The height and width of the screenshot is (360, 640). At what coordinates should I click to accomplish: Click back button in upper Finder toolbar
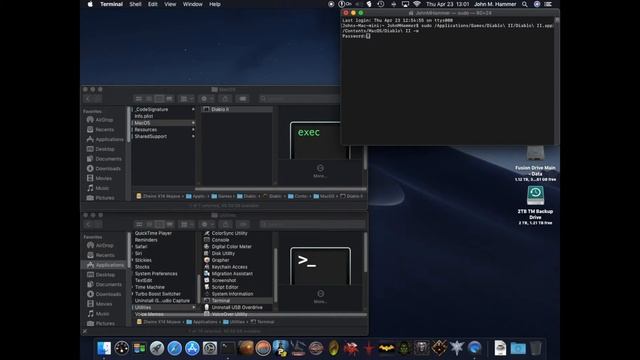pos(88,99)
